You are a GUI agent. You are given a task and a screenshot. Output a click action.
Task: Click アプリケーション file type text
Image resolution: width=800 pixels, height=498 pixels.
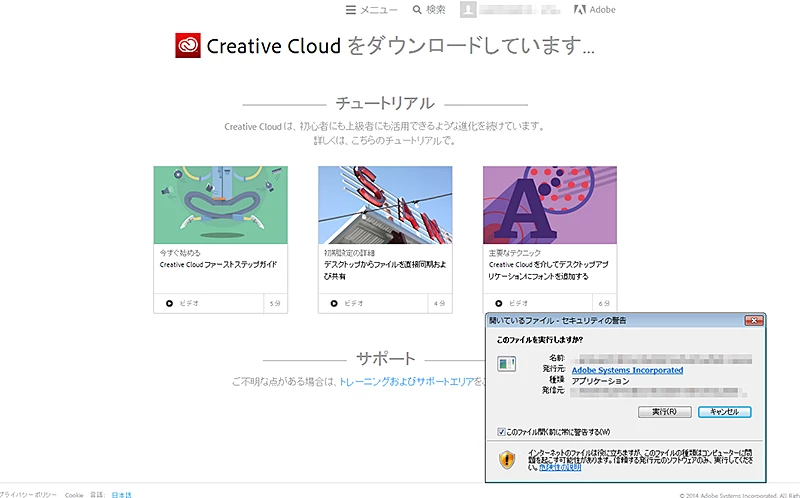tap(601, 381)
